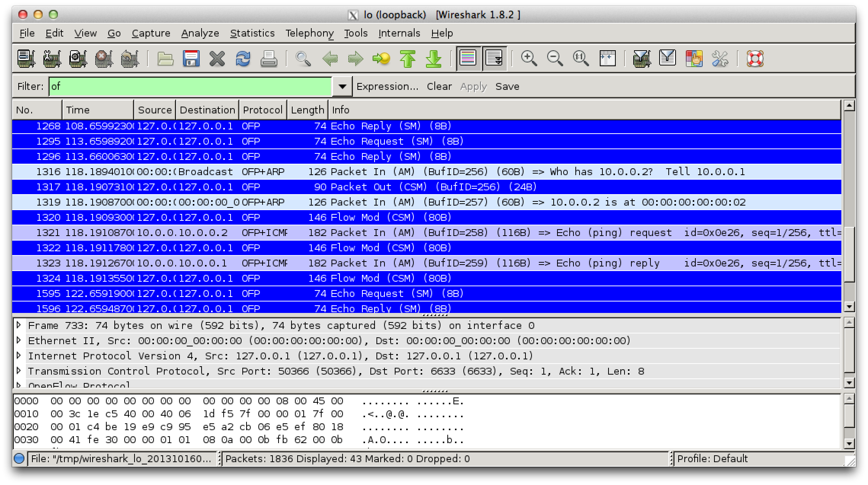868x485 pixels.
Task: Clear the display filter
Action: click(x=439, y=86)
